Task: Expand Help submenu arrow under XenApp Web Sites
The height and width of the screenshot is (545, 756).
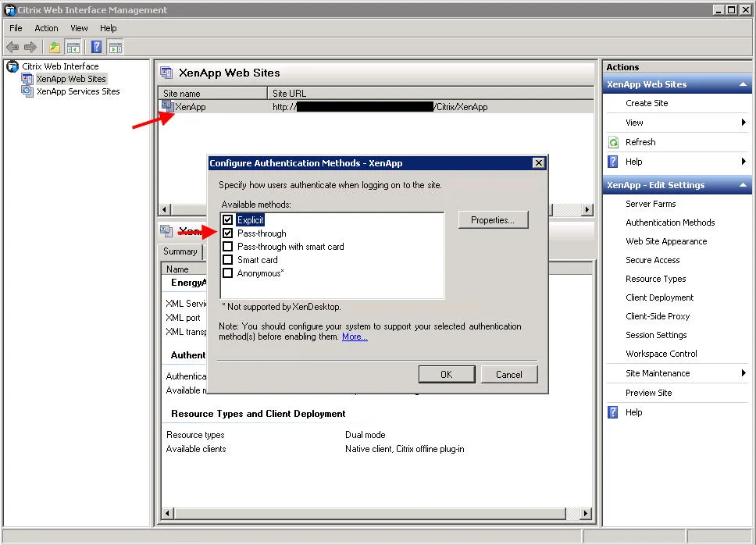Action: coord(744,162)
